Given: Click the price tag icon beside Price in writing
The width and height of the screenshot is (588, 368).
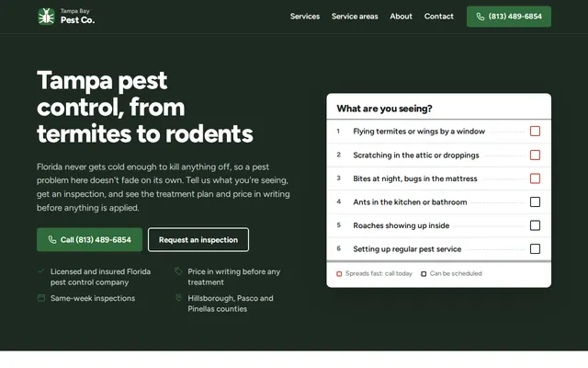Looking at the screenshot, I should 178,270.
